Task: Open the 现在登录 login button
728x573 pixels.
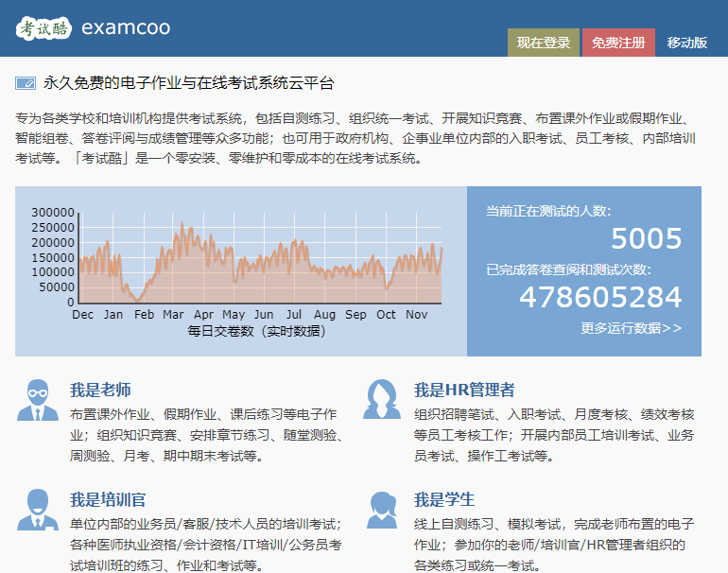Action: [544, 43]
